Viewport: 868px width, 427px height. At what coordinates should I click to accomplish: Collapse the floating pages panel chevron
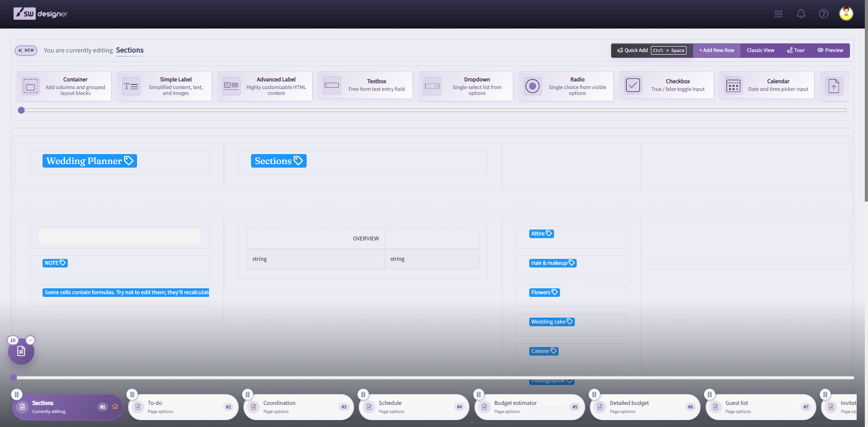30,340
